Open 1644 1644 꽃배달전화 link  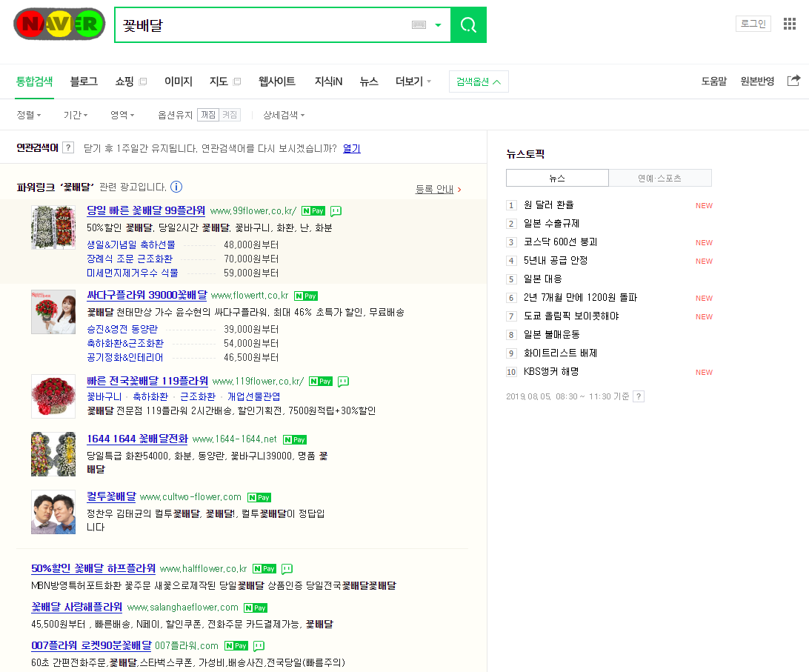pos(137,439)
